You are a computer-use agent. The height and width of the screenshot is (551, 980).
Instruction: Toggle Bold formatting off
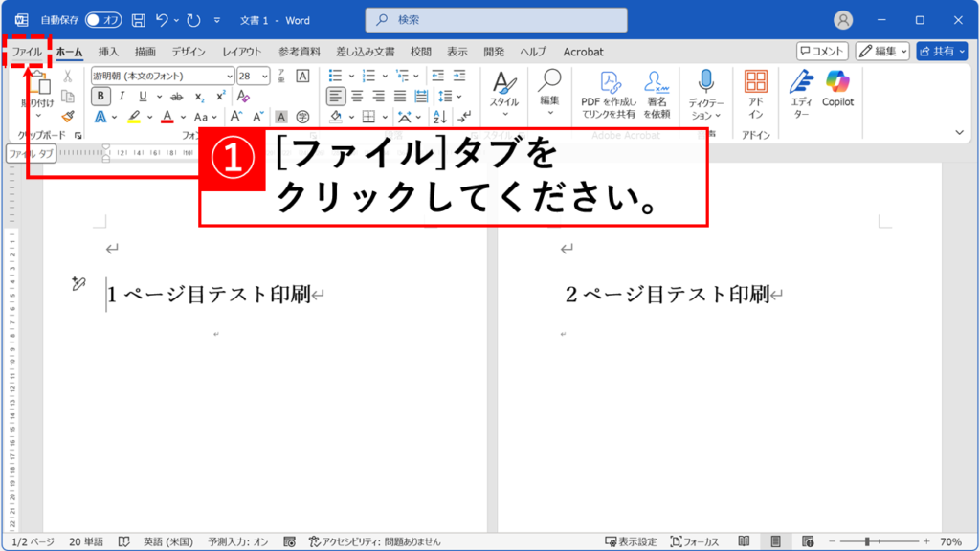[100, 97]
